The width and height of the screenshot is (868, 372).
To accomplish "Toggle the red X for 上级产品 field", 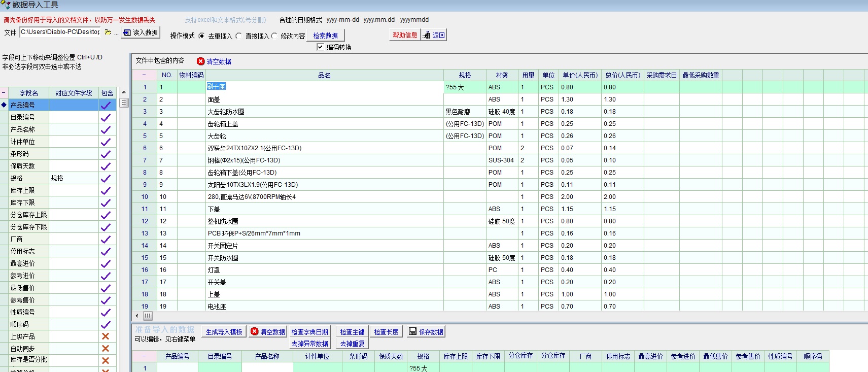I will (106, 336).
